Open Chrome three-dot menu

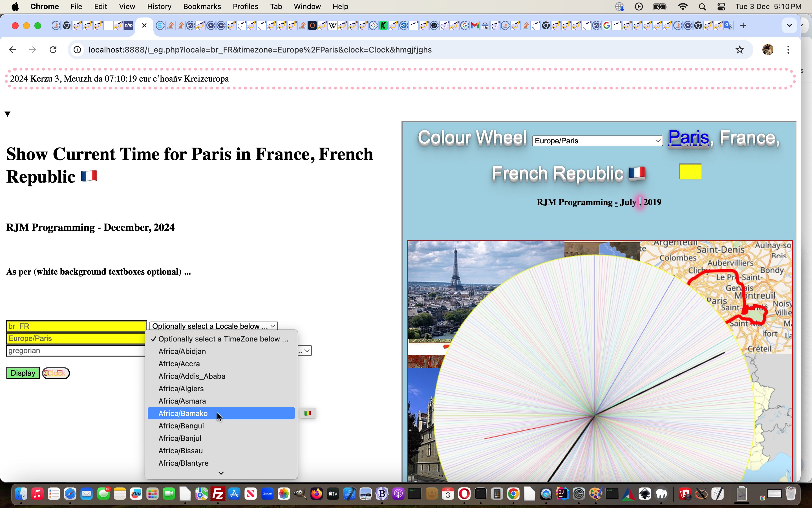click(788, 50)
